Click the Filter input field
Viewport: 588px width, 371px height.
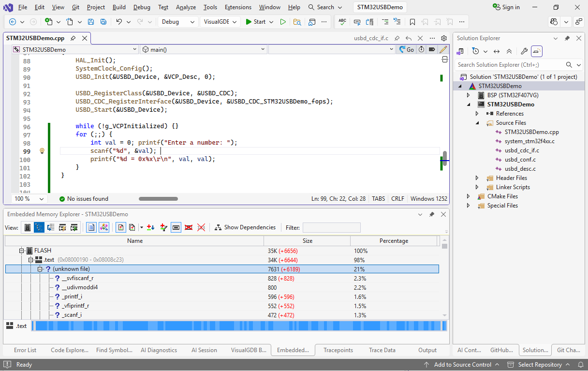(331, 227)
